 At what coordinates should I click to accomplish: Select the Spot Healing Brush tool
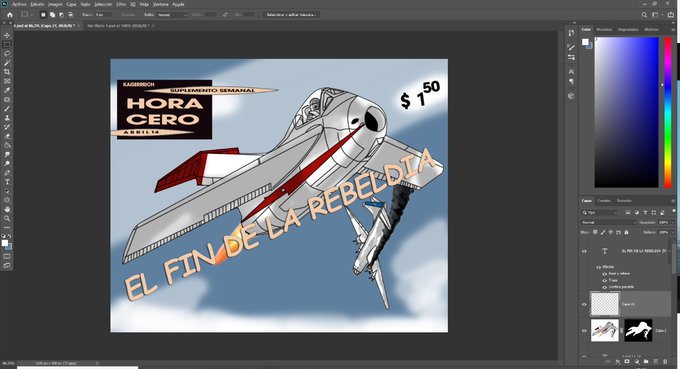point(7,99)
